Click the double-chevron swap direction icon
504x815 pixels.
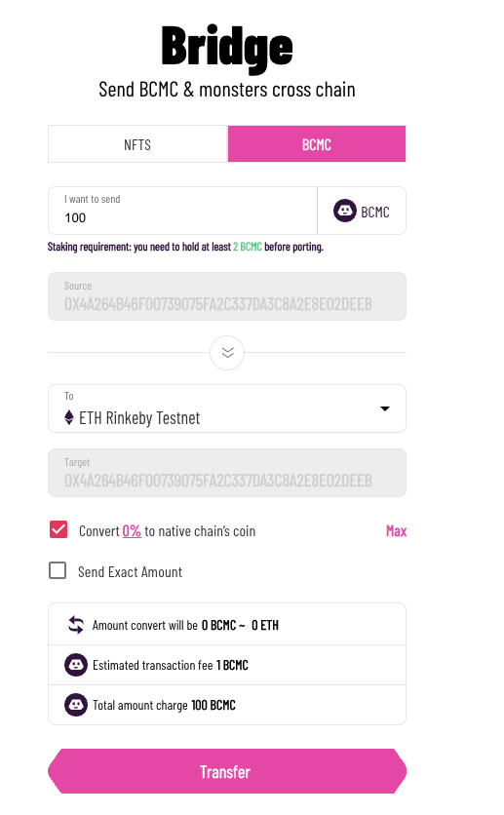pyautogui.click(x=227, y=353)
